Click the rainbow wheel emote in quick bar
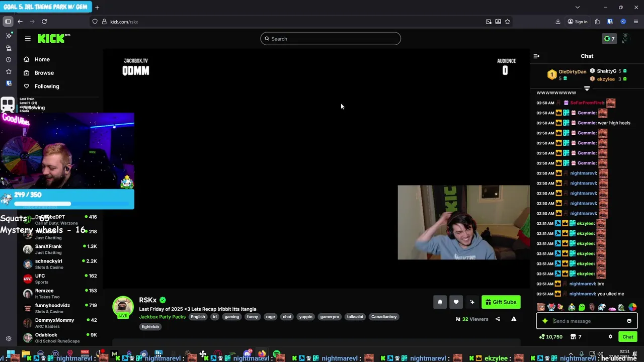Viewport: 644px width, 362px height. pos(632,307)
